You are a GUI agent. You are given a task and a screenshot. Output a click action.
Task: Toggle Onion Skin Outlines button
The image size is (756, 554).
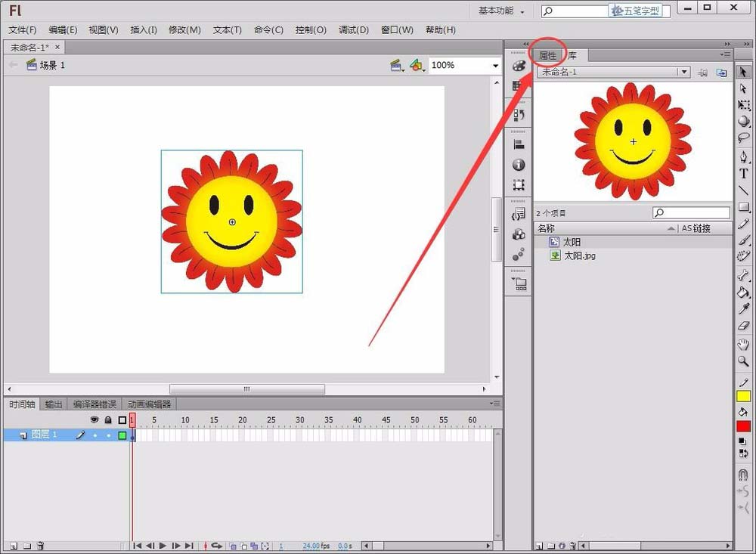pyautogui.click(x=243, y=546)
